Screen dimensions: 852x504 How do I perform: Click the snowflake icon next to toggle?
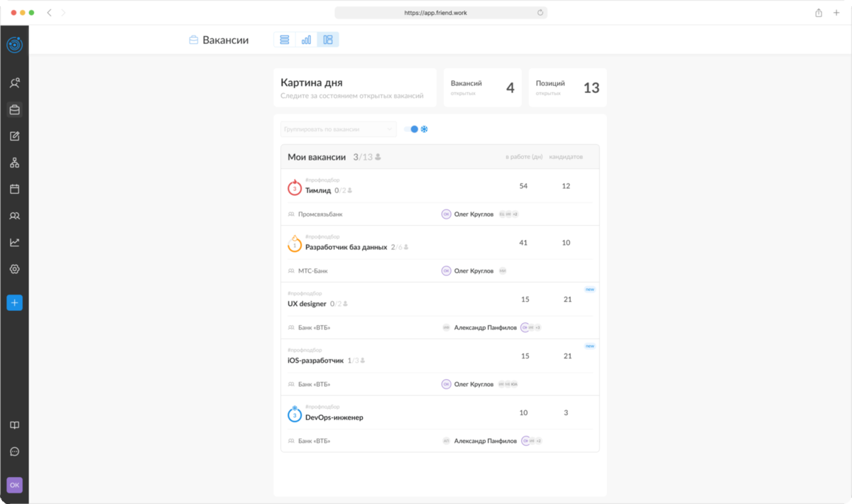pos(425,129)
